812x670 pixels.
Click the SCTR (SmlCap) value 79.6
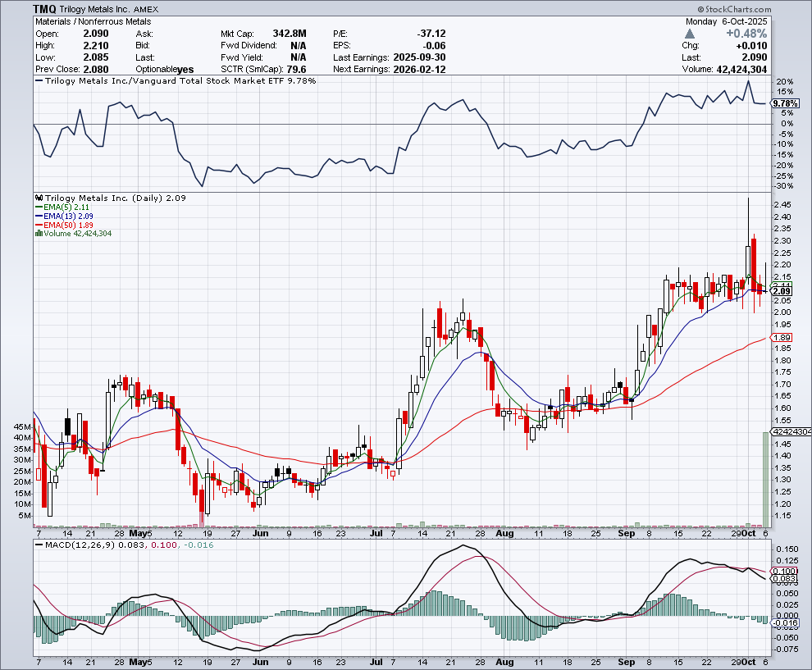pos(297,70)
